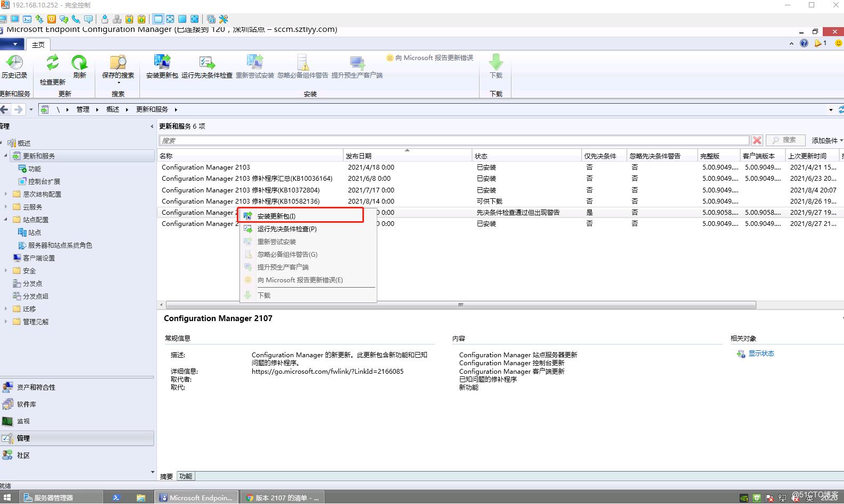
Task: Sort by the 发布日期 column header
Action: (408, 156)
